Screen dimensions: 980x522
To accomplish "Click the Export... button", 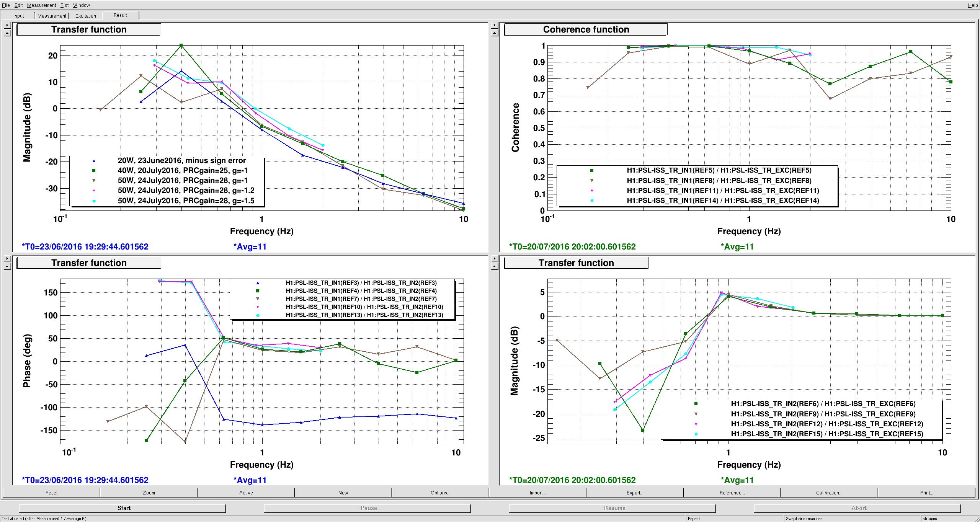I will coord(635,493).
